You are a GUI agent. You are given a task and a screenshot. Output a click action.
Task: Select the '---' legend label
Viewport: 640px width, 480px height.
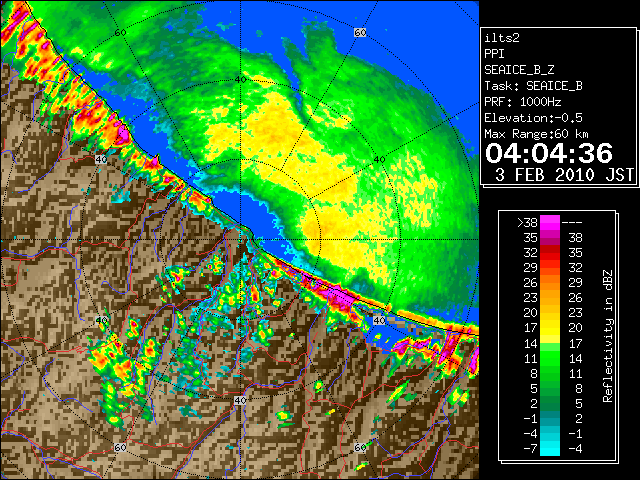[572, 223]
